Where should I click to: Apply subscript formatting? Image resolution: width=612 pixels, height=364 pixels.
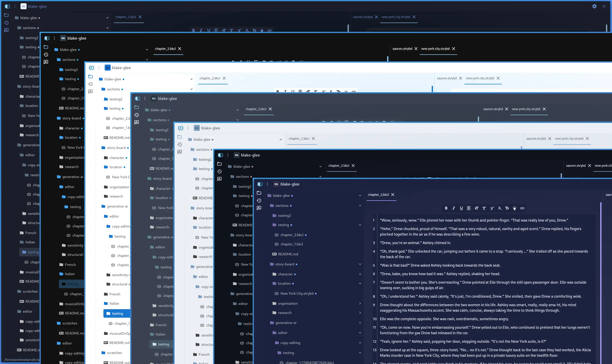(500, 208)
